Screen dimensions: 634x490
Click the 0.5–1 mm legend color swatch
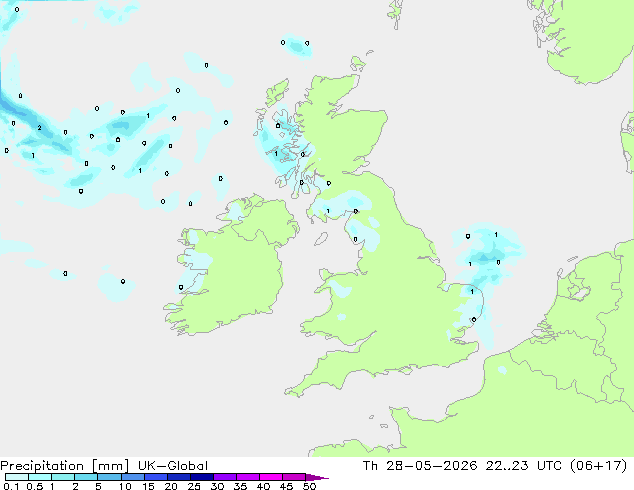40,477
